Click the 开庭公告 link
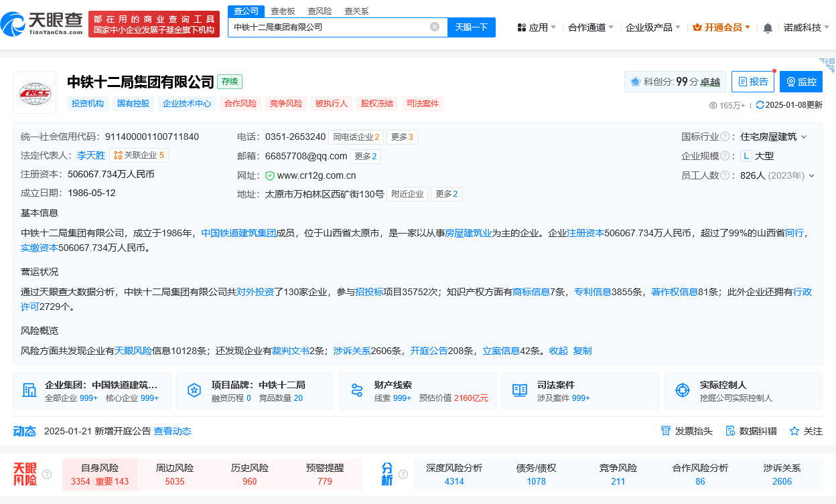836x504 pixels. (429, 351)
